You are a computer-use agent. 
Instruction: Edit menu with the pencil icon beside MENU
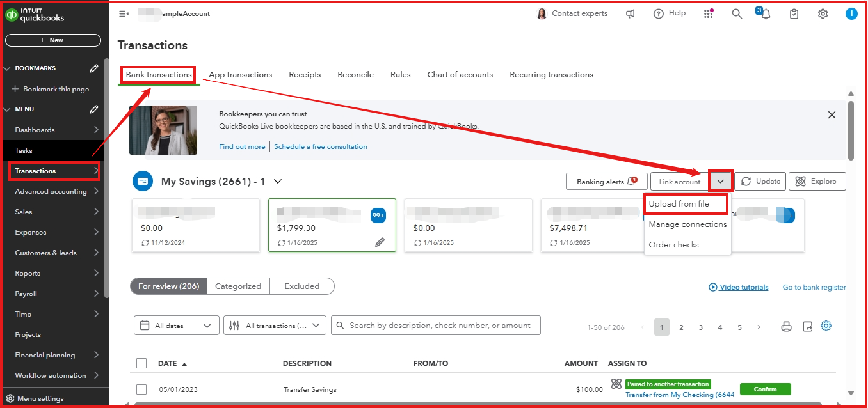click(94, 109)
